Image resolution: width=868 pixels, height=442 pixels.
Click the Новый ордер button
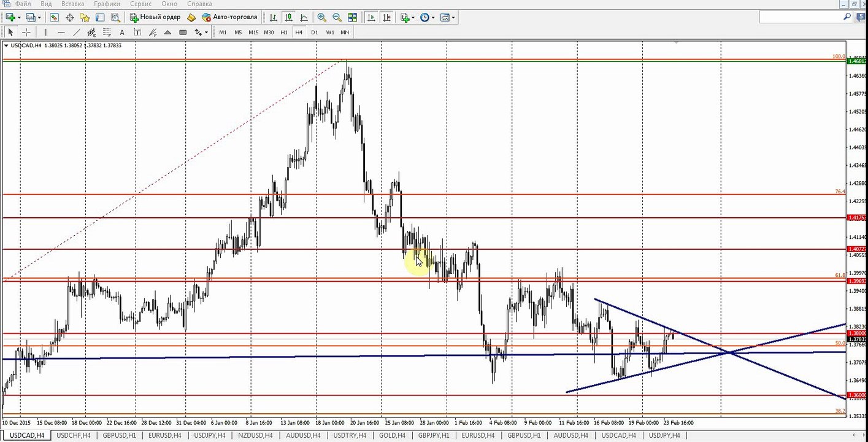click(x=156, y=17)
